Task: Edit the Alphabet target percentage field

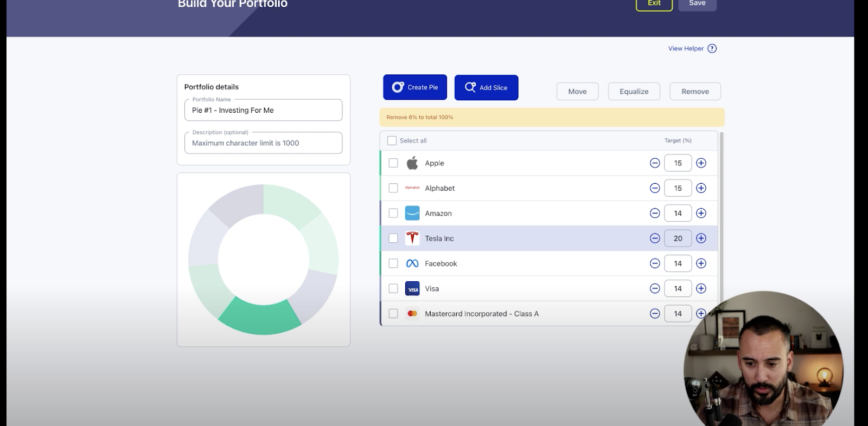Action: (678, 188)
